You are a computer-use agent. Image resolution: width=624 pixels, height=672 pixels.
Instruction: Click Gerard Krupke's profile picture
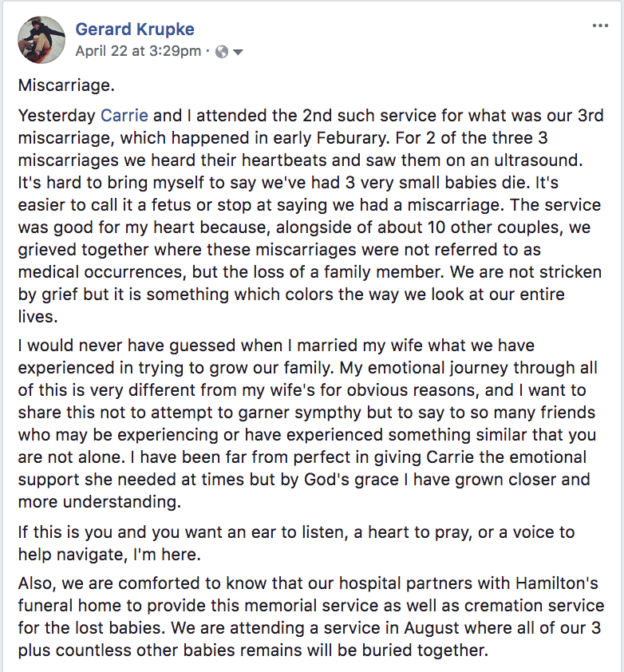click(x=41, y=40)
